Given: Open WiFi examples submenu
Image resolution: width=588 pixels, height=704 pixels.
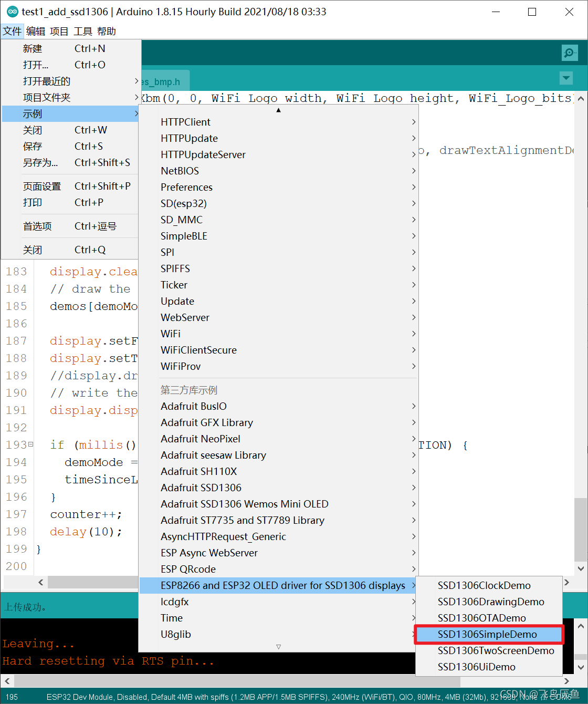Looking at the screenshot, I should pos(278,334).
